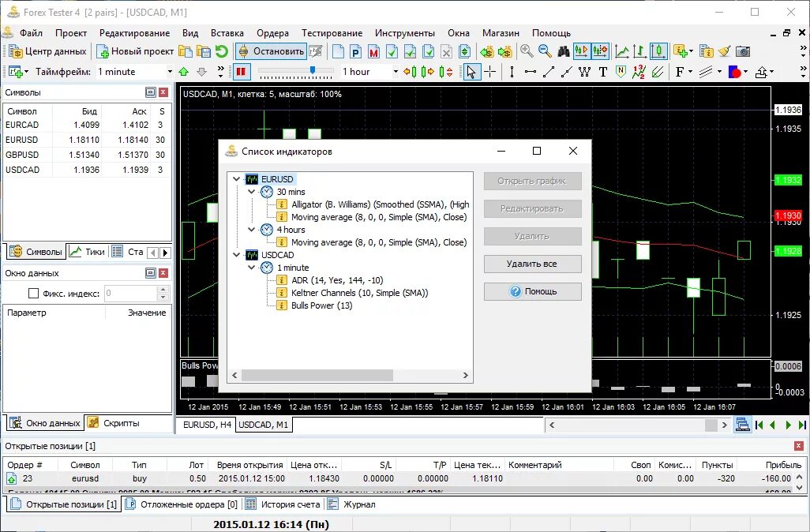This screenshot has width=810, height=532.
Task: Click the Помощь button in dialog
Action: (x=533, y=291)
